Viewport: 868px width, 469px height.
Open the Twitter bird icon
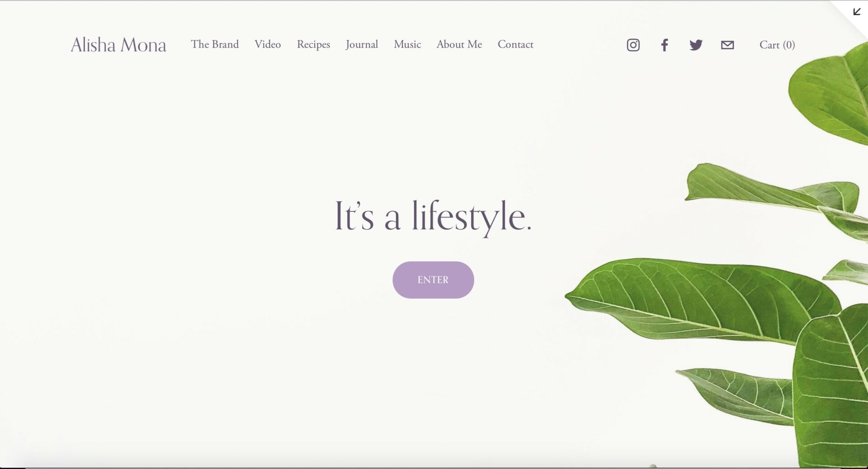(x=696, y=45)
